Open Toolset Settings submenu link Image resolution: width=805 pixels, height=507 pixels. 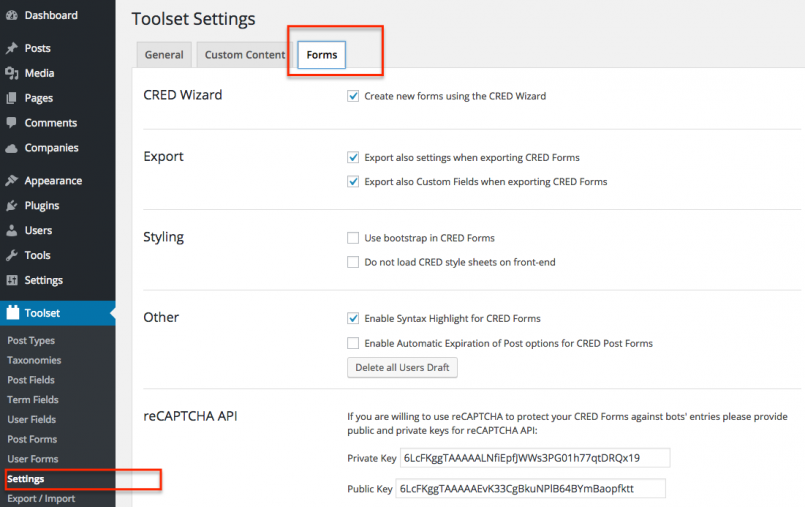point(26,479)
